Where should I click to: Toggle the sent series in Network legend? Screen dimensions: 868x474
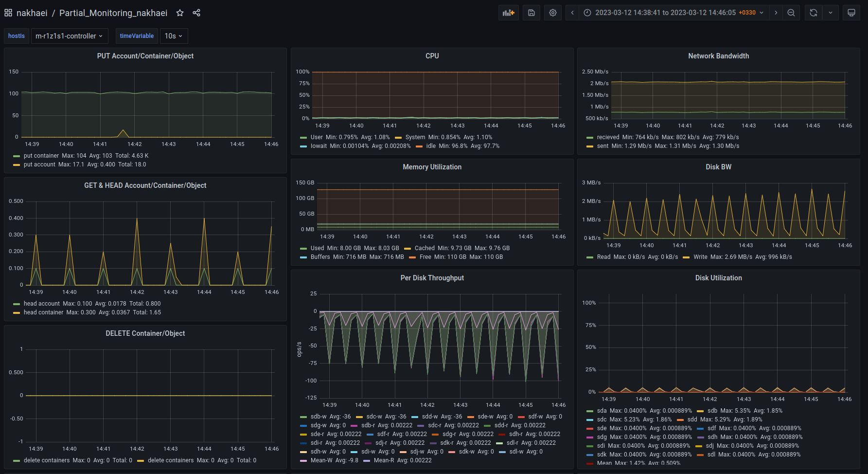[x=602, y=146]
